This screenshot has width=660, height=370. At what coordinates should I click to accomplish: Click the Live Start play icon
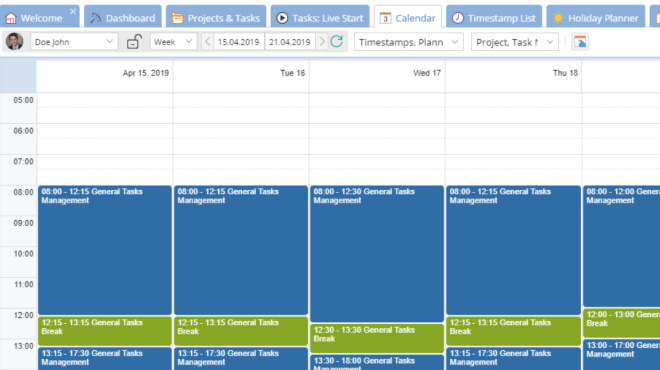(282, 18)
